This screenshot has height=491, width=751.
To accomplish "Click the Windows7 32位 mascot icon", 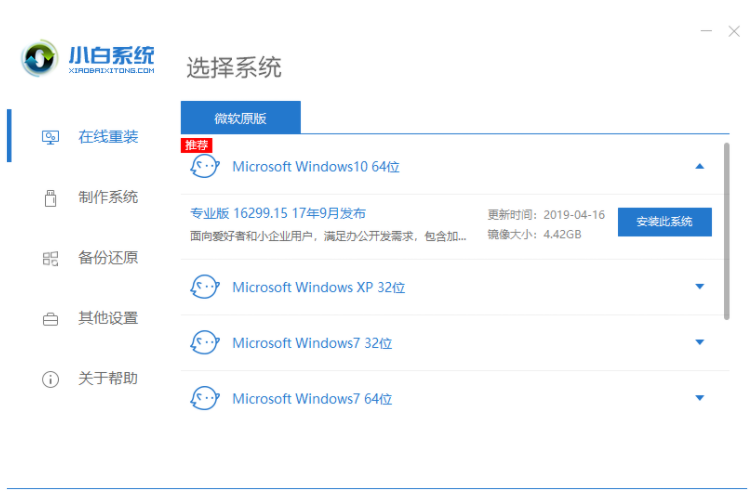I will pyautogui.click(x=205, y=343).
